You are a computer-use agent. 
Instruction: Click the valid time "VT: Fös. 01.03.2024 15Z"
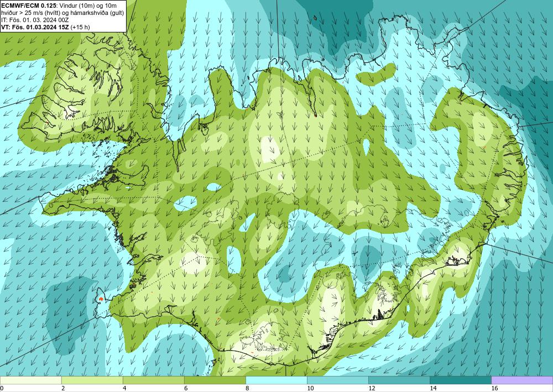pos(35,27)
